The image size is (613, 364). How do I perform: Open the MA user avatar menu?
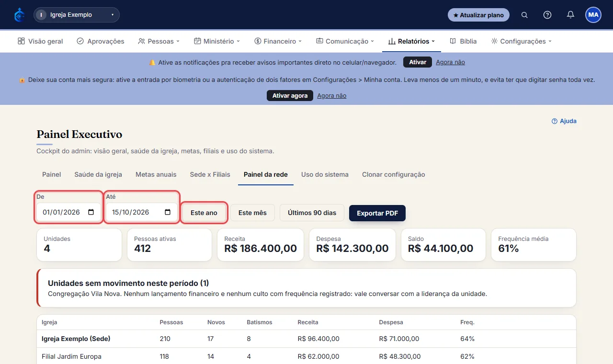point(593,15)
